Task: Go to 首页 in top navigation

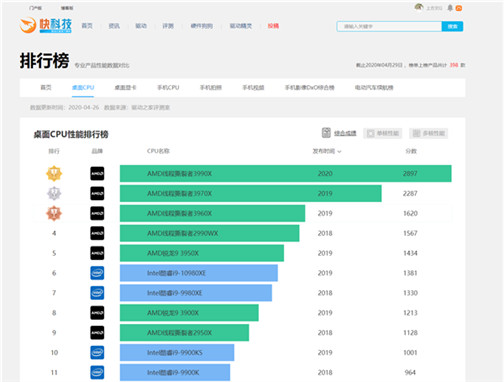Action: 87,26
